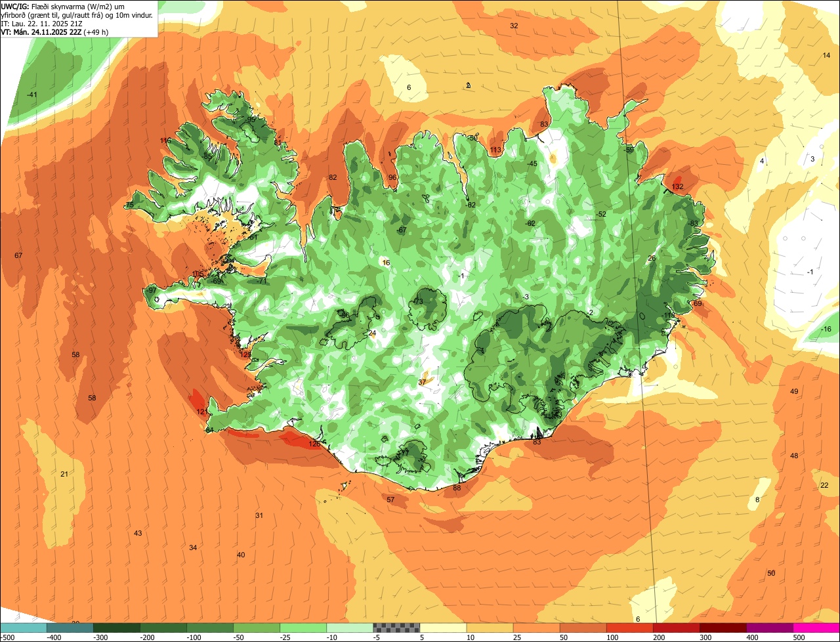This screenshot has width=840, height=642.
Task: Click the '48' value in the southeast sea
Action: tap(794, 456)
